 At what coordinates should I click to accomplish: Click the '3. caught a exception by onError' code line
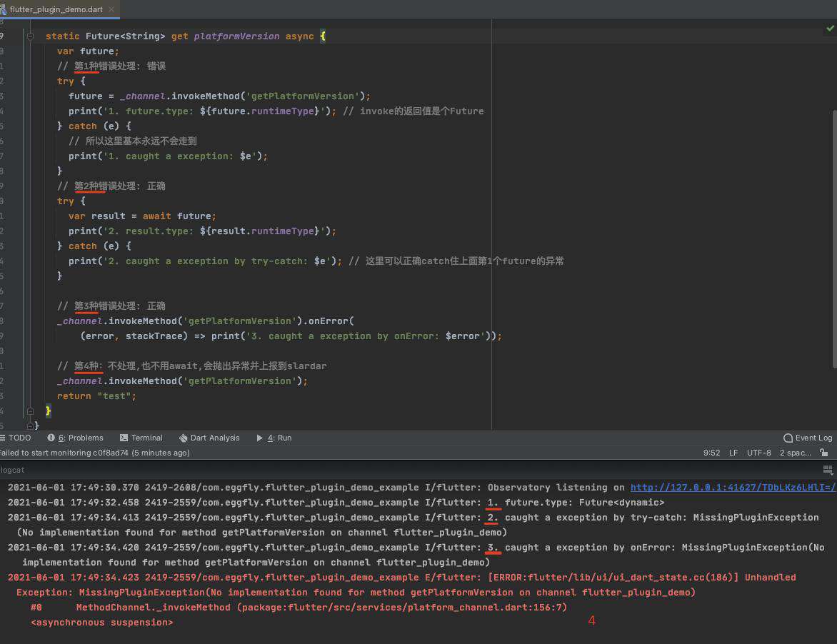[x=291, y=336]
